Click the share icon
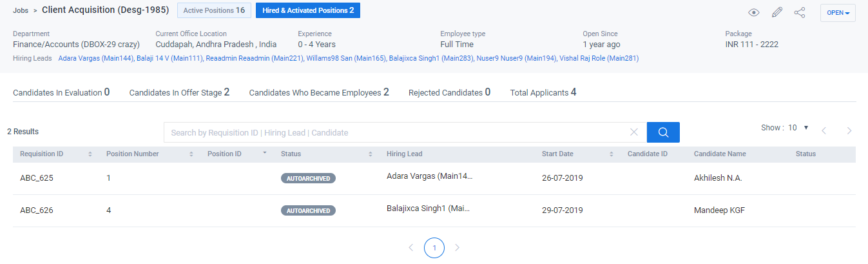The width and height of the screenshot is (868, 264). click(800, 13)
